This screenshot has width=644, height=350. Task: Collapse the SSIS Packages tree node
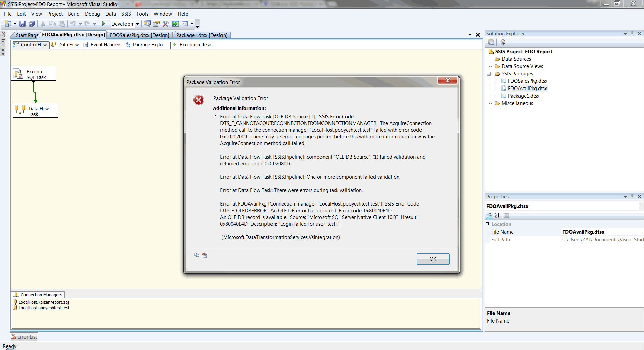[489, 74]
